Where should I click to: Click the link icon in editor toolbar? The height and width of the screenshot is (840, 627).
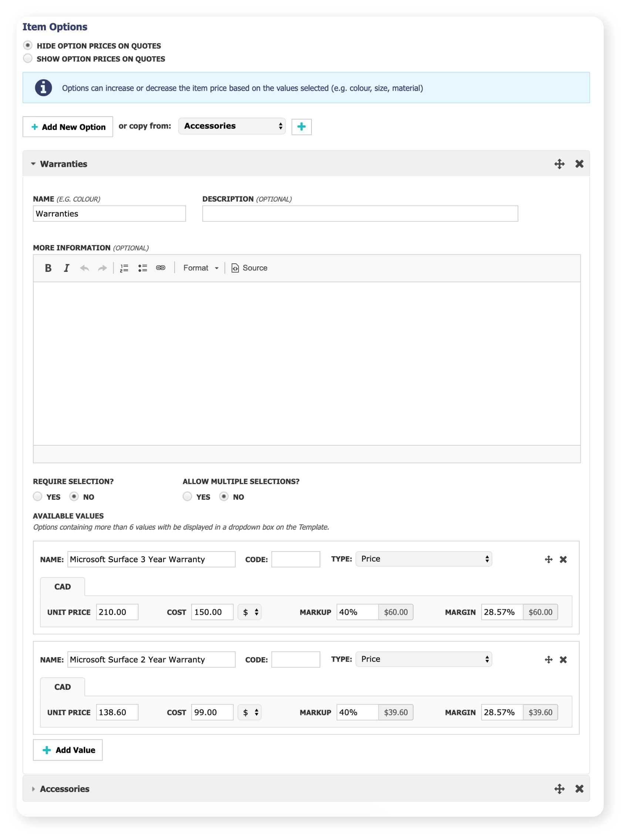pyautogui.click(x=161, y=268)
